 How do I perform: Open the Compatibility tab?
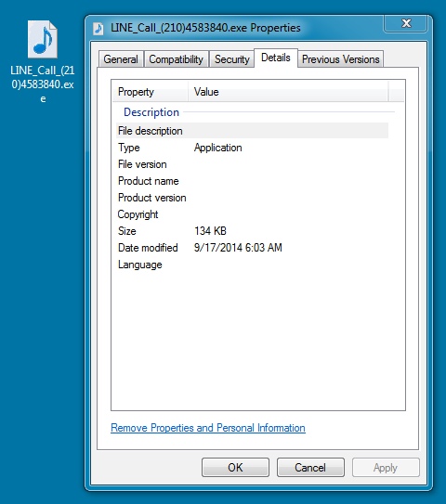tap(176, 59)
